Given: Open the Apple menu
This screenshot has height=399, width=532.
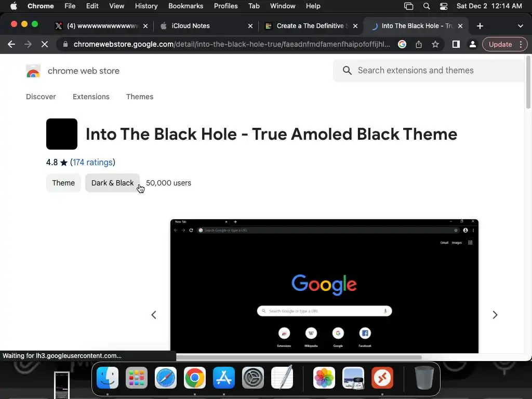Looking at the screenshot, I should pos(14,6).
